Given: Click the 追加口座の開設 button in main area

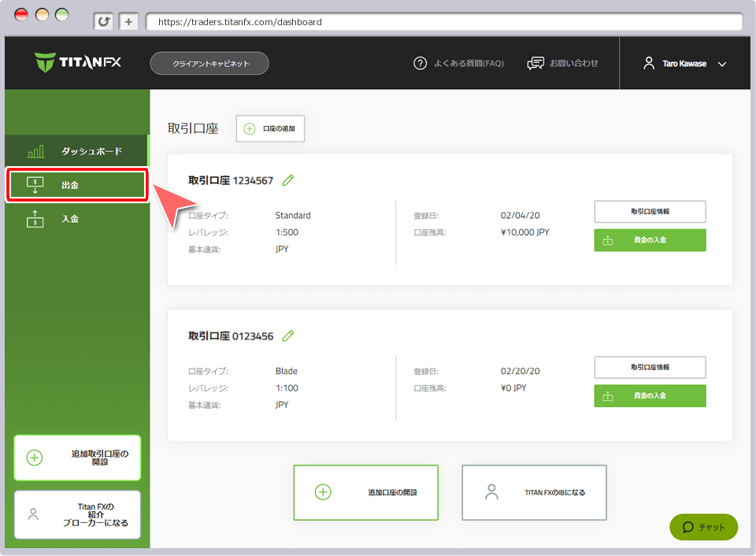Looking at the screenshot, I should (x=365, y=492).
